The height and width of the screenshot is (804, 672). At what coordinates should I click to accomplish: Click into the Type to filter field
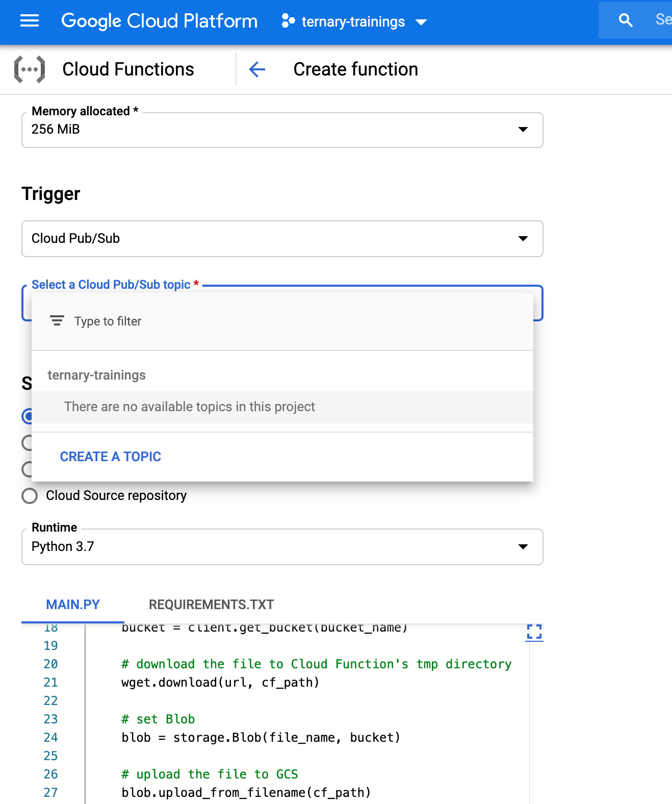click(x=282, y=321)
